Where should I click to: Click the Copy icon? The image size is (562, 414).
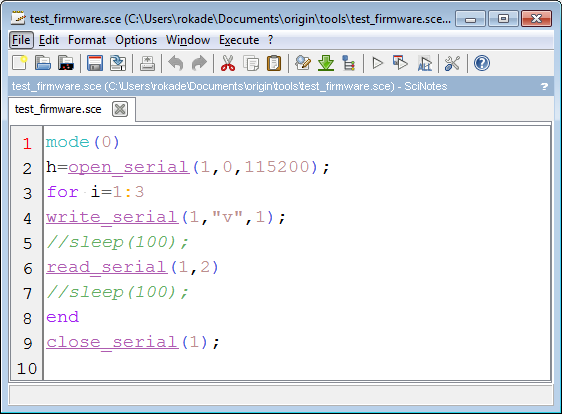(251, 63)
